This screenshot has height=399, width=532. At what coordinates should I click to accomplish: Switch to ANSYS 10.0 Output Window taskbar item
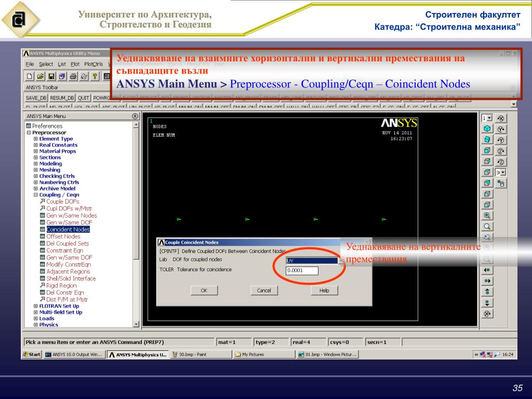(74, 354)
